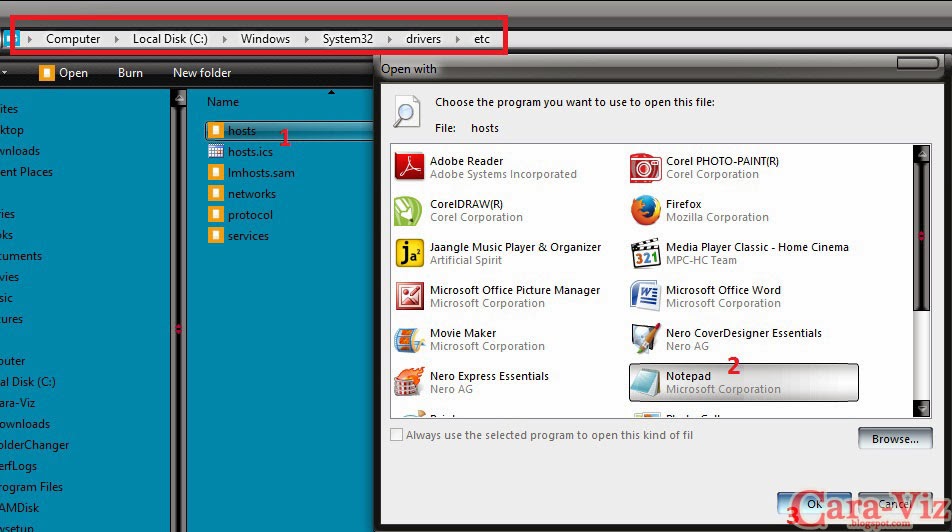Expand the arrow after System32 breadcrumb
The image size is (952, 532).
tap(390, 39)
